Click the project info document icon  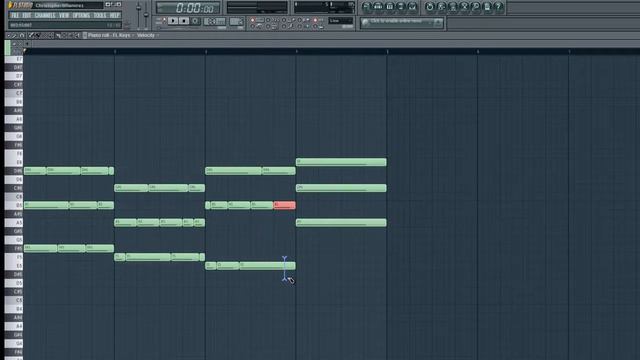tap(487, 7)
